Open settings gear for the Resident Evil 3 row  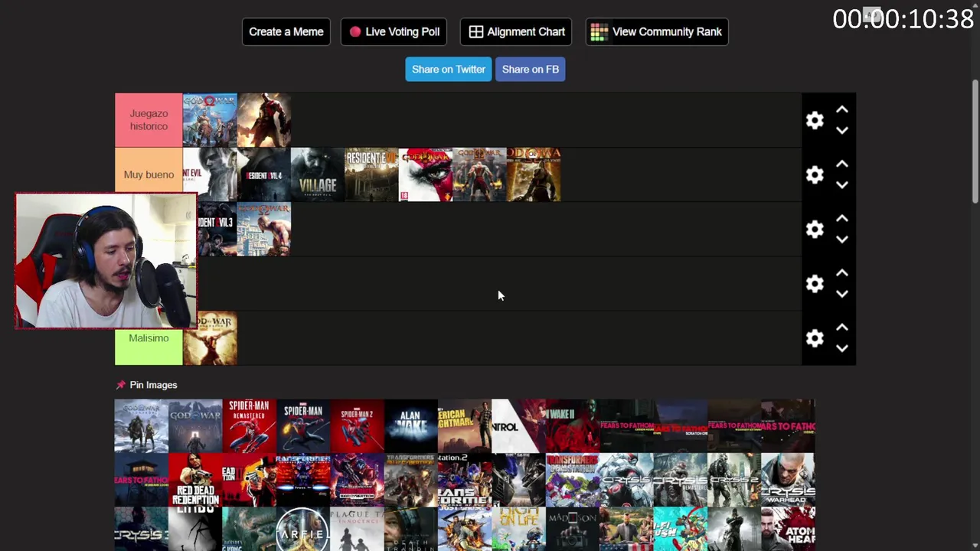click(x=815, y=229)
